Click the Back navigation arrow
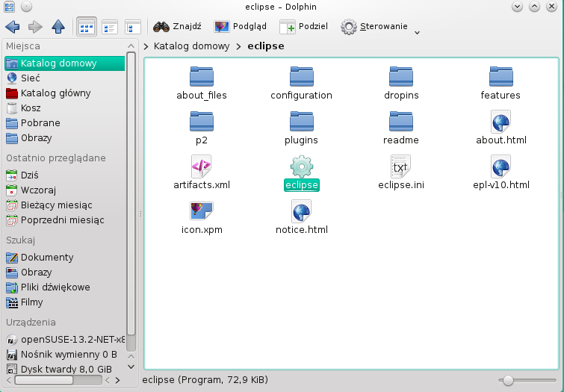This screenshot has height=392, width=564. click(12, 27)
